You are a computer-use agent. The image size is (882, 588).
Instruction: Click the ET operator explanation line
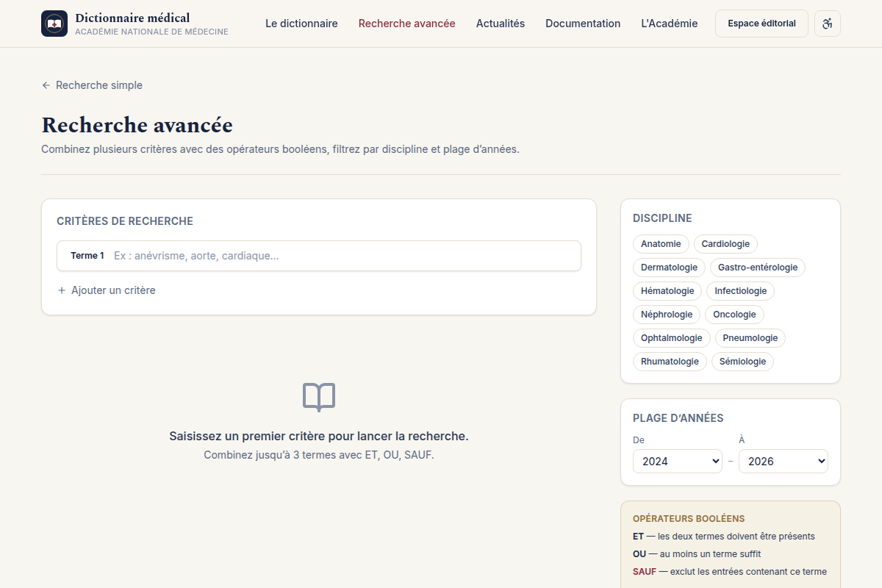[x=724, y=537]
